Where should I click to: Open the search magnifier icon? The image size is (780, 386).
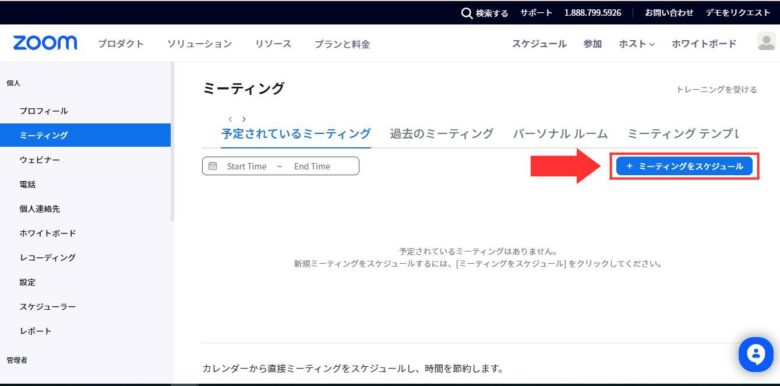pyautogui.click(x=467, y=13)
